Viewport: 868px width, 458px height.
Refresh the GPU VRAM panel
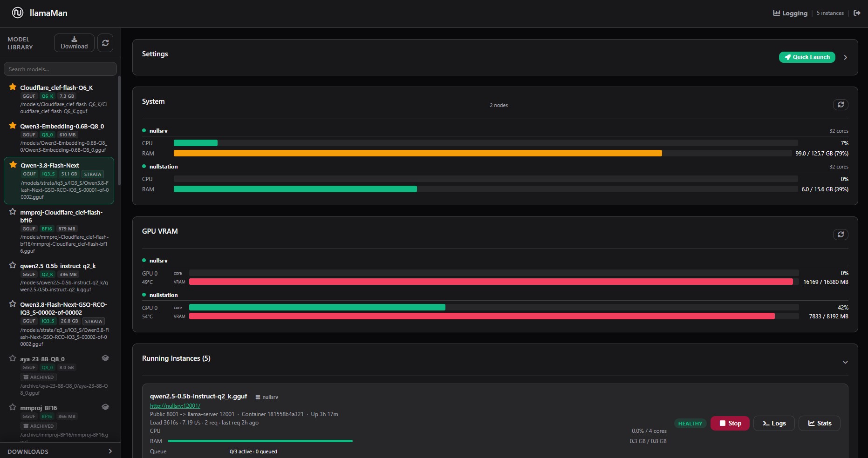coord(841,235)
